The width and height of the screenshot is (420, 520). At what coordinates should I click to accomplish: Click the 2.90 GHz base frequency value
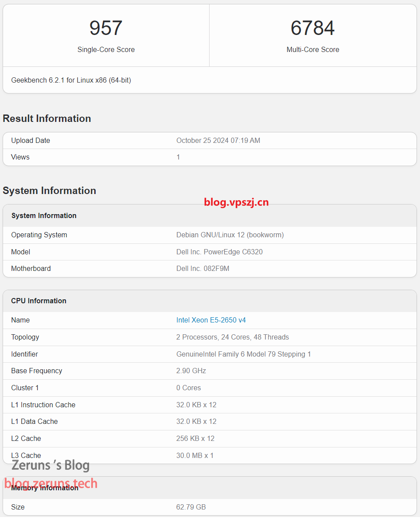pyautogui.click(x=191, y=371)
